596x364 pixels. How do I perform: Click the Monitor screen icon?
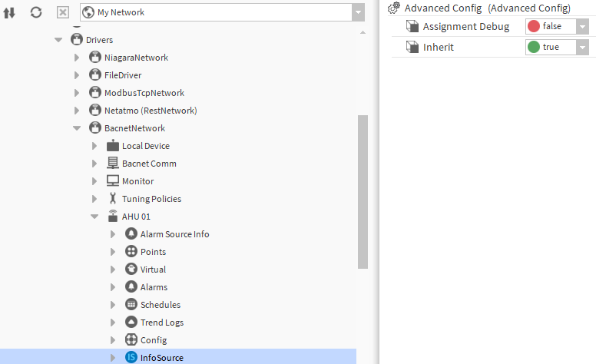pyautogui.click(x=113, y=181)
